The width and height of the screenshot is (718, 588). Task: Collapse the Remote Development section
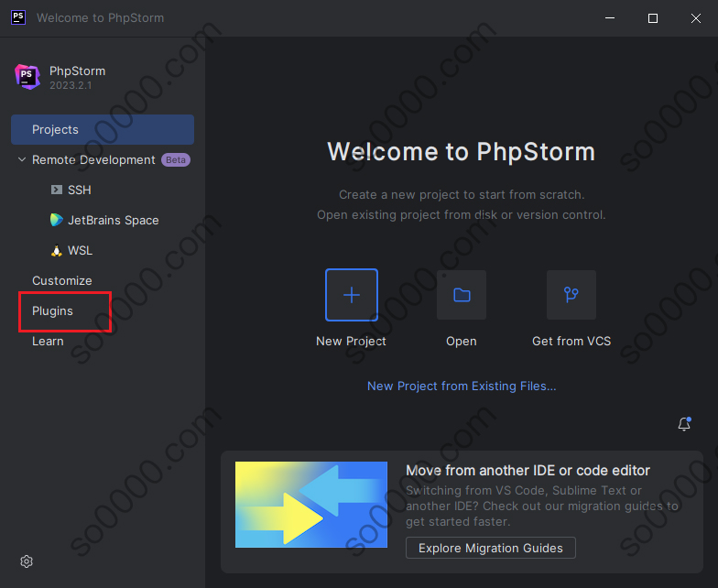click(x=22, y=159)
